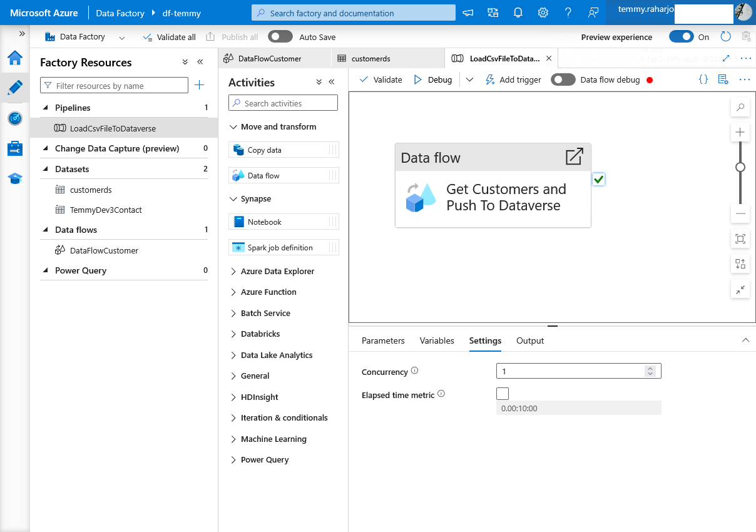This screenshot has width=756, height=532.
Task: Collapse the Datasets tree section
Action: click(46, 169)
